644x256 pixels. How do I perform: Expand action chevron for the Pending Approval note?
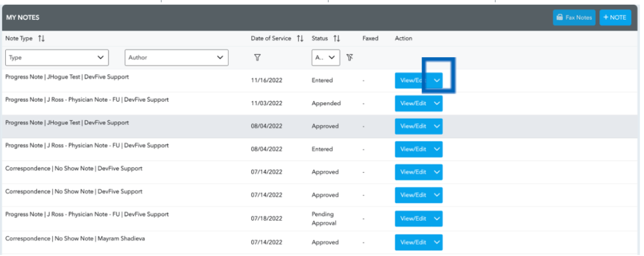click(437, 219)
